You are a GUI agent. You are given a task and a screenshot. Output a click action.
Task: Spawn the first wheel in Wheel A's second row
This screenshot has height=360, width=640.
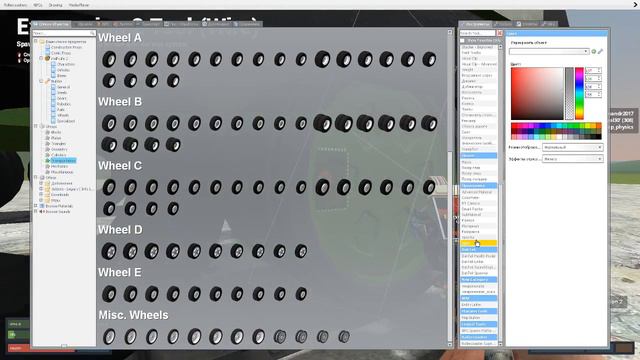pyautogui.click(x=109, y=81)
